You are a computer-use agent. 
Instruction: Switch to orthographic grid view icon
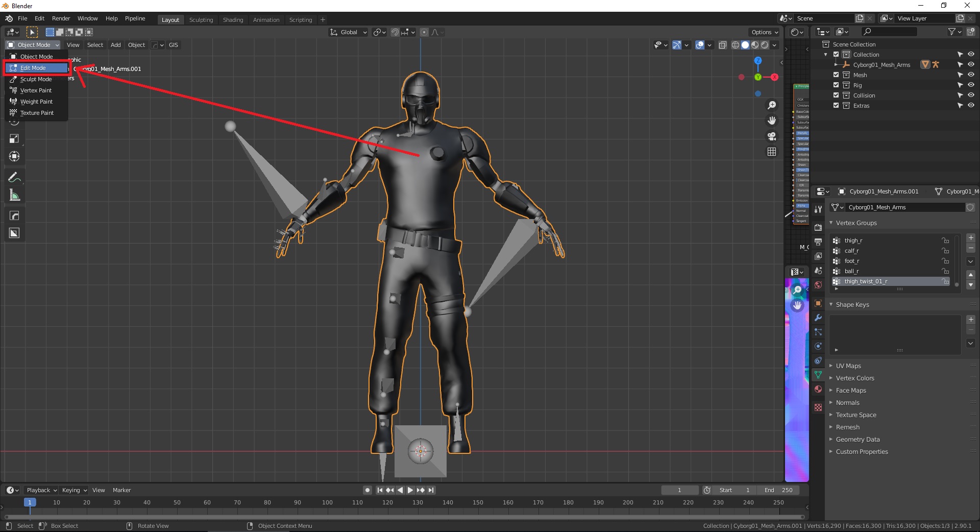772,152
